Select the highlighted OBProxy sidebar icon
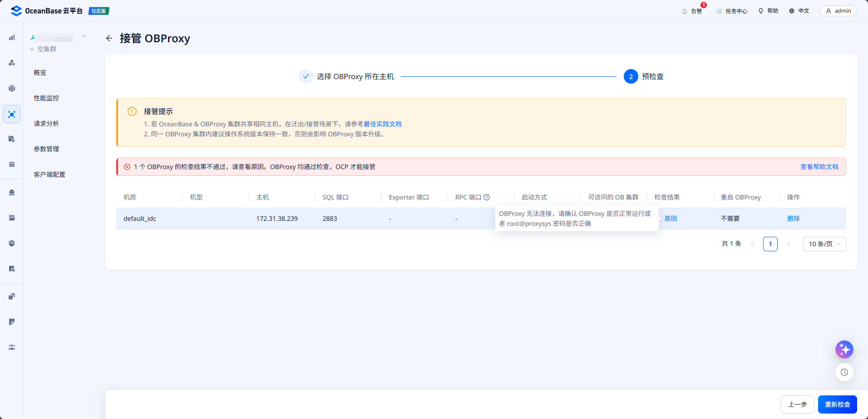This screenshot has height=419, width=868. click(12, 114)
